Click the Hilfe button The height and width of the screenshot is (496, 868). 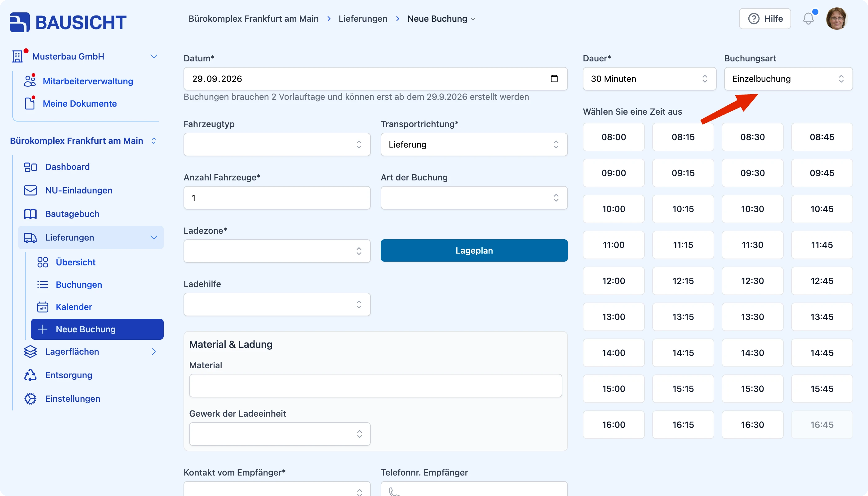click(x=765, y=19)
